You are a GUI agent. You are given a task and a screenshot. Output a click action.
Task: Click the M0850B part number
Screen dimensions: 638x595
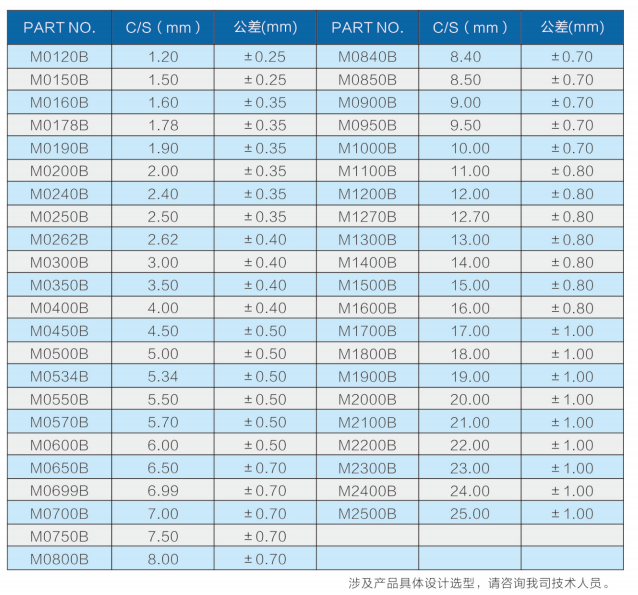[367, 79]
